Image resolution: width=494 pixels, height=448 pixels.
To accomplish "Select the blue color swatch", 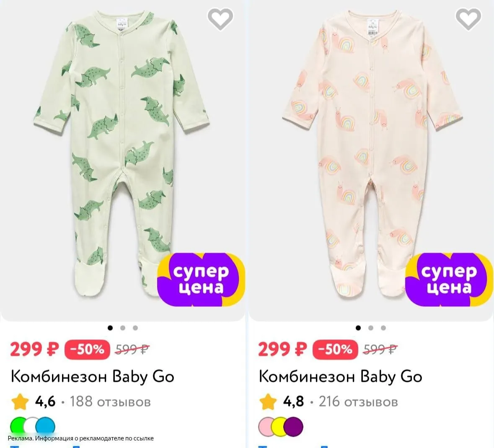I will point(45,426).
